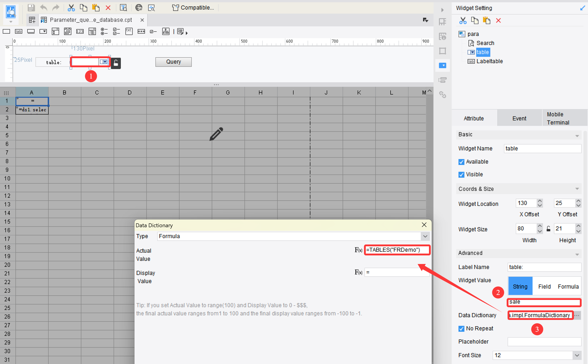Collapse the Coords & Size section
This screenshot has width=588, height=364.
pyautogui.click(x=577, y=189)
